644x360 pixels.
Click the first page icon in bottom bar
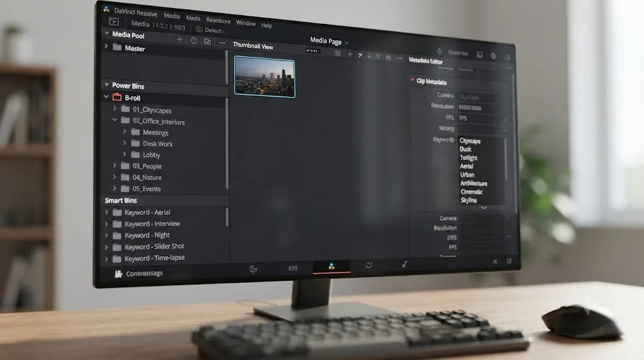pos(253,269)
